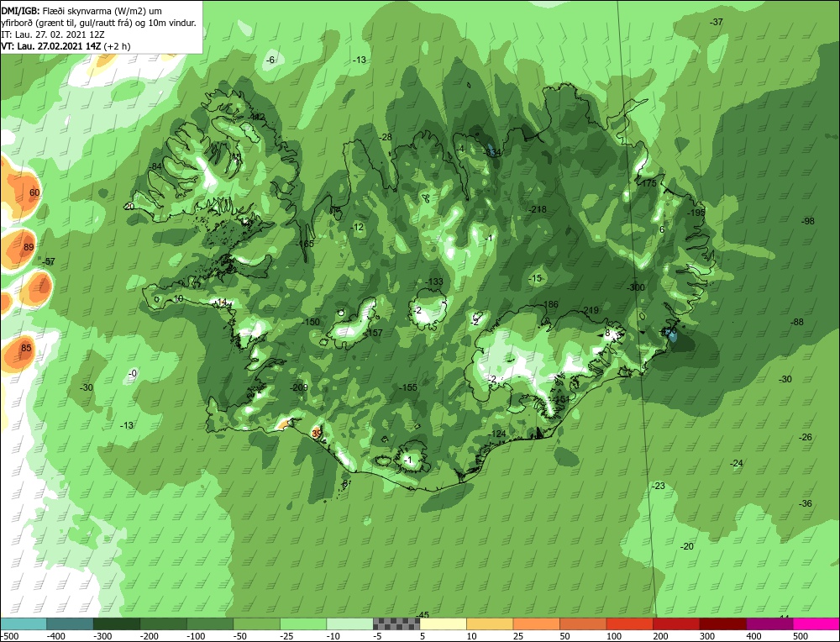Select the -200 to -100 dark green legend swatch

[164, 624]
